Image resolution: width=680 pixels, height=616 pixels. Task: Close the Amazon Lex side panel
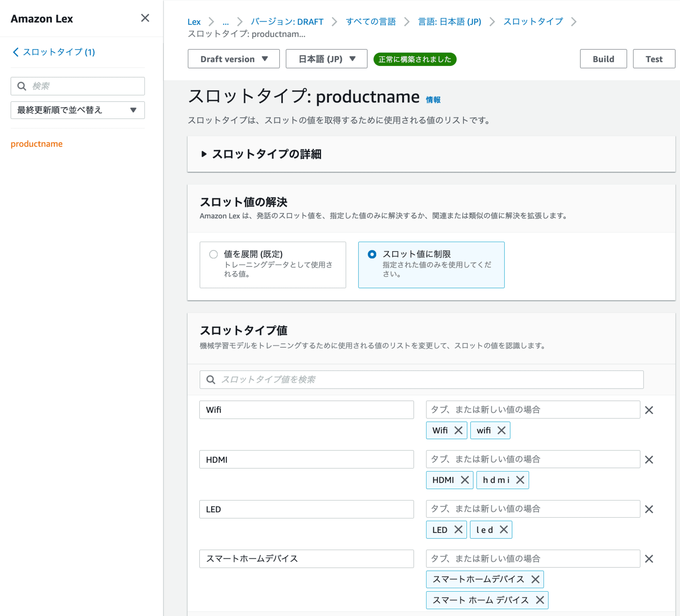[x=145, y=18]
